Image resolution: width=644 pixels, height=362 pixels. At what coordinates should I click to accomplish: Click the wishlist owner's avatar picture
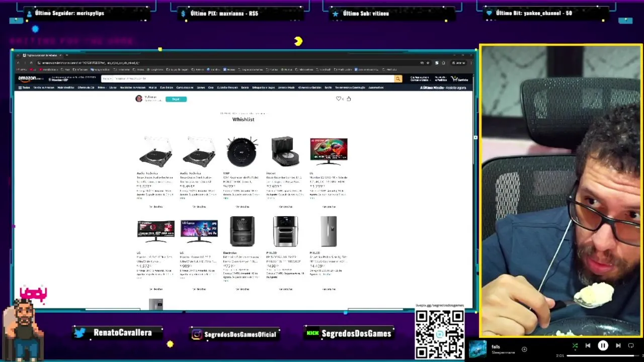(139, 99)
